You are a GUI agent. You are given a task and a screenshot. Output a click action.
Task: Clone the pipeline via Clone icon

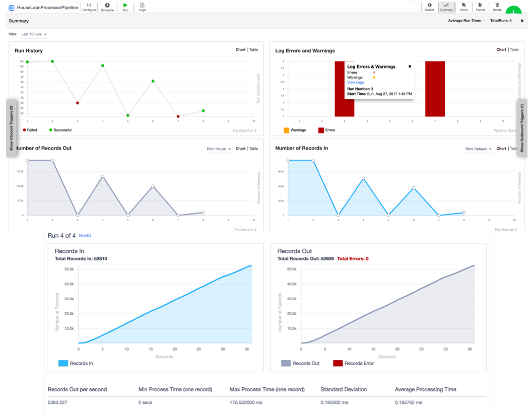coord(463,7)
